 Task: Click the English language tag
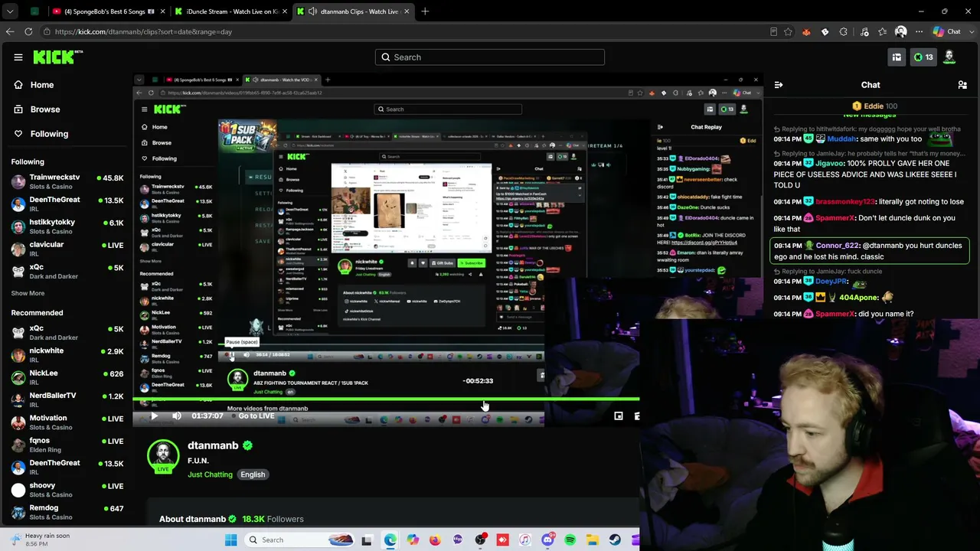[x=253, y=474]
